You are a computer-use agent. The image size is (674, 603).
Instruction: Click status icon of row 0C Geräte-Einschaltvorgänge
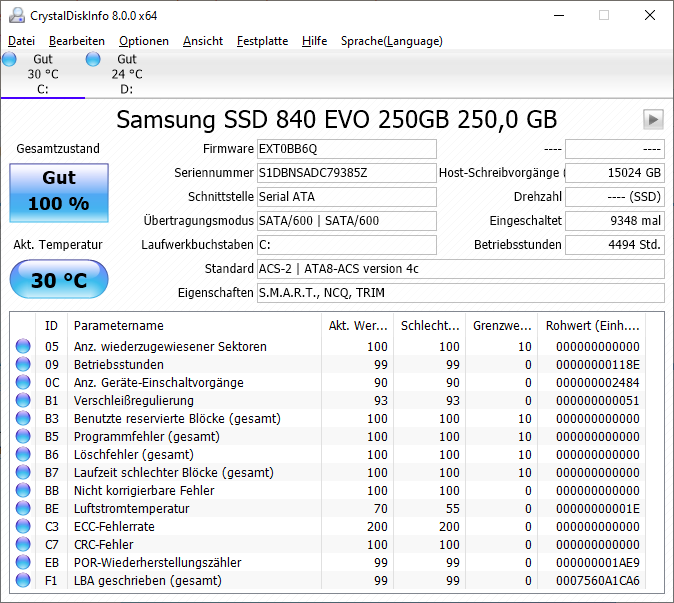tap(23, 382)
